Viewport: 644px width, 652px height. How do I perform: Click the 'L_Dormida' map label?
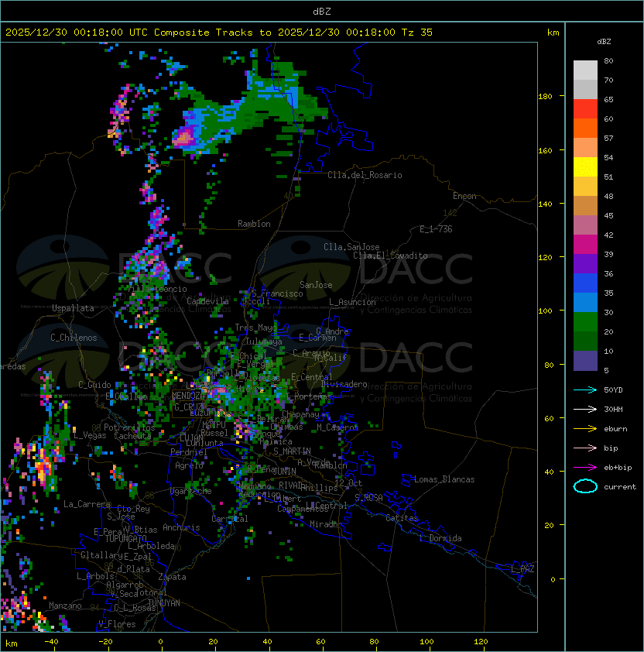440,538
